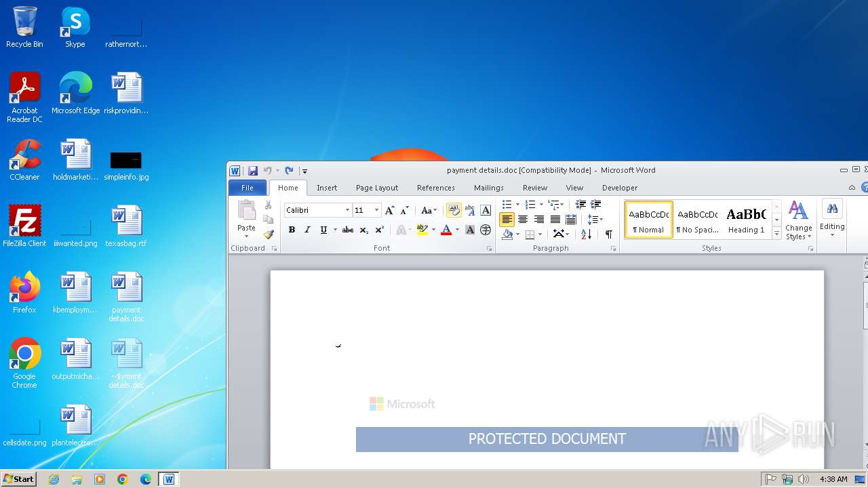Switch to the Insert tab

click(327, 188)
